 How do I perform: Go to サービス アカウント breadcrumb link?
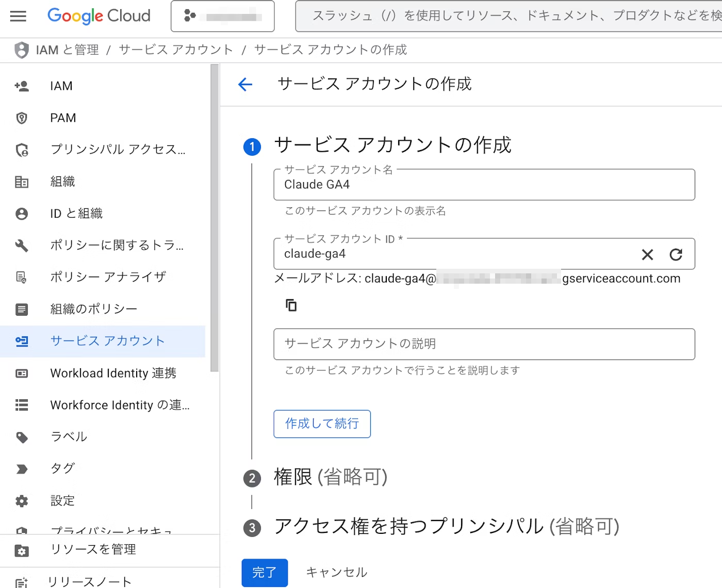176,50
